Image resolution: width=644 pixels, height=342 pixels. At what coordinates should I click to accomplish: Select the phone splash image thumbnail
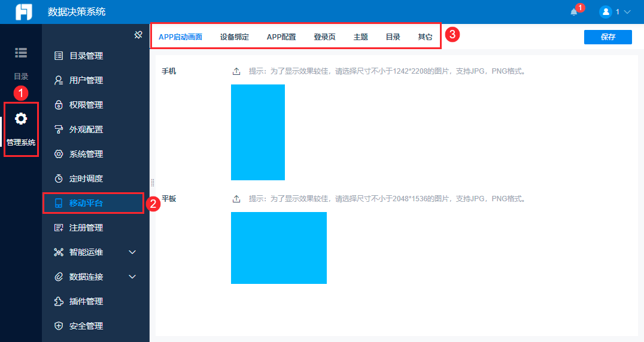tap(258, 132)
